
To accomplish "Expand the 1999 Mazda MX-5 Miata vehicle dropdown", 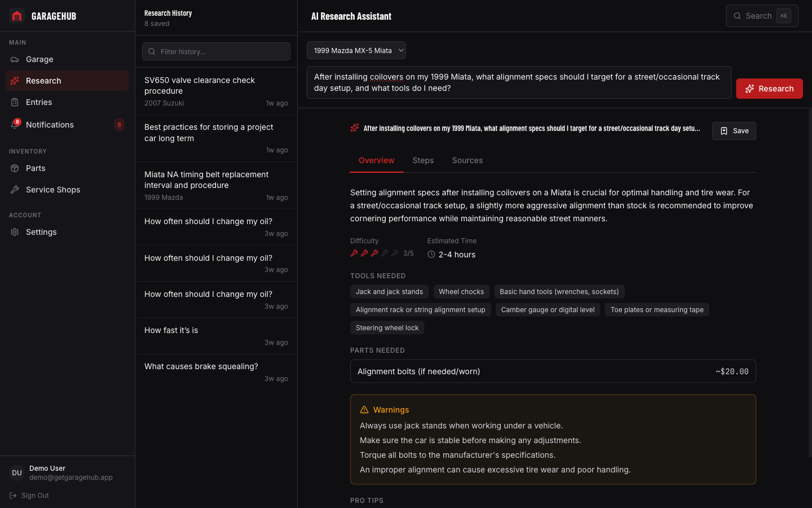I will point(356,50).
